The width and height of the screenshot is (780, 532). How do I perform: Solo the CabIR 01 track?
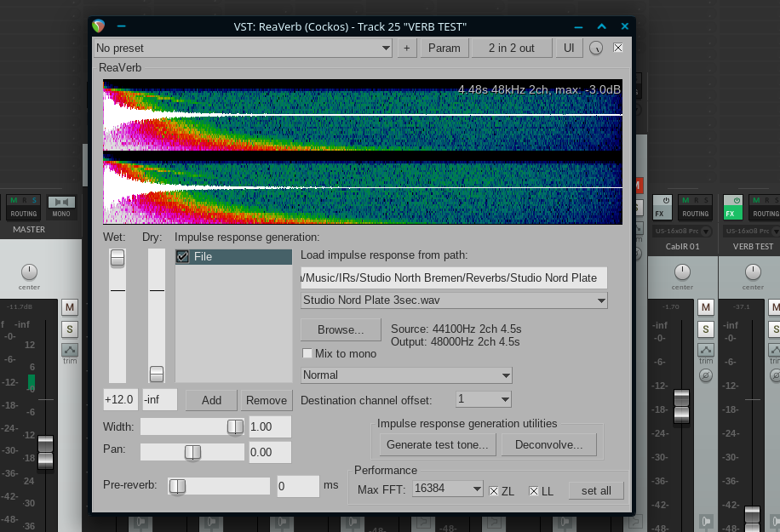pyautogui.click(x=705, y=329)
